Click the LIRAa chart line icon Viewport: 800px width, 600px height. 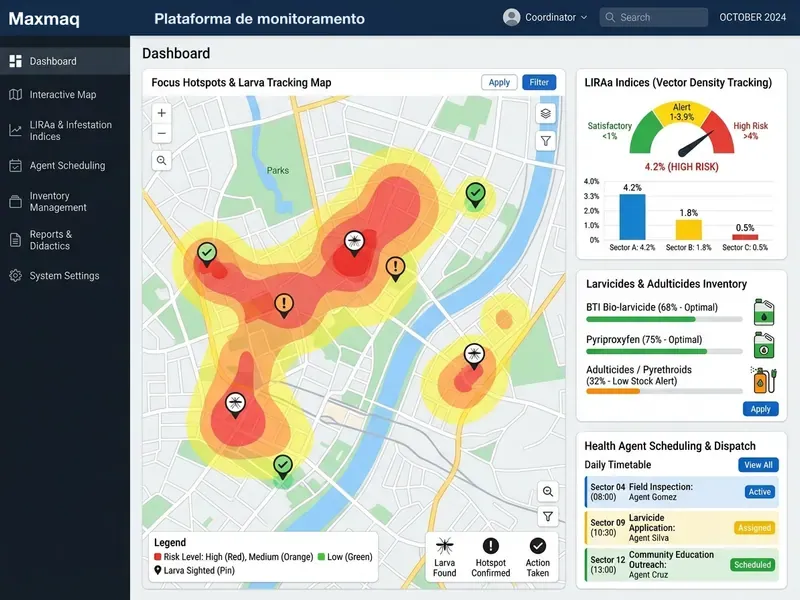[x=16, y=131]
